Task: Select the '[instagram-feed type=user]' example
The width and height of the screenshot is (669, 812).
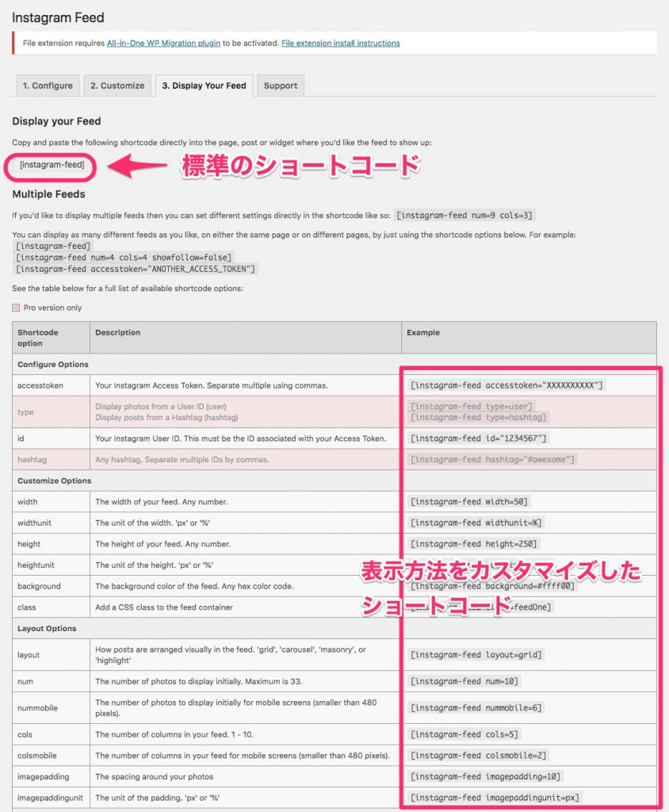Action: (471, 406)
